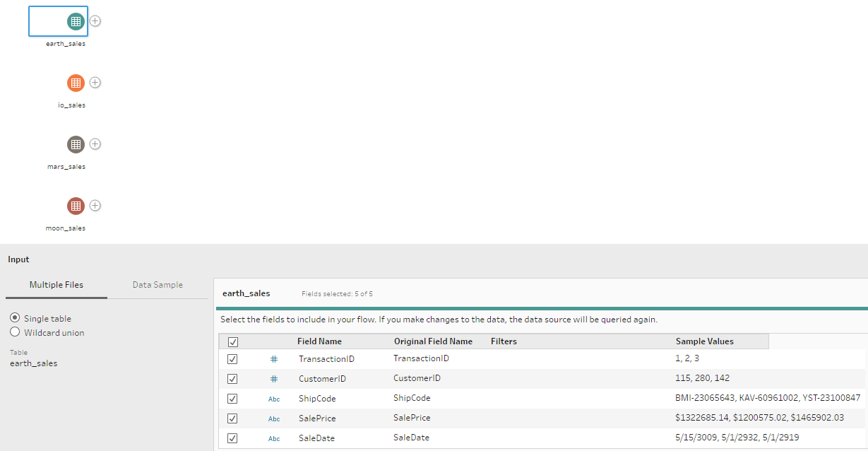The width and height of the screenshot is (868, 451).
Task: Open the number type icon for TransactionID
Action: 274,358
